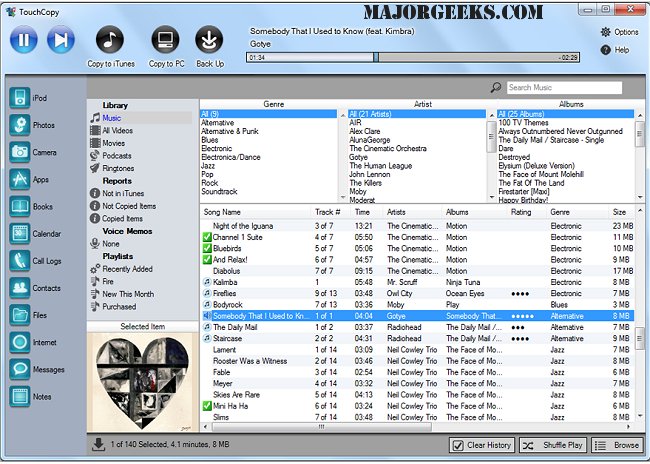650x464 pixels.
Task: Select the song Kalimba
Action: pos(225,282)
